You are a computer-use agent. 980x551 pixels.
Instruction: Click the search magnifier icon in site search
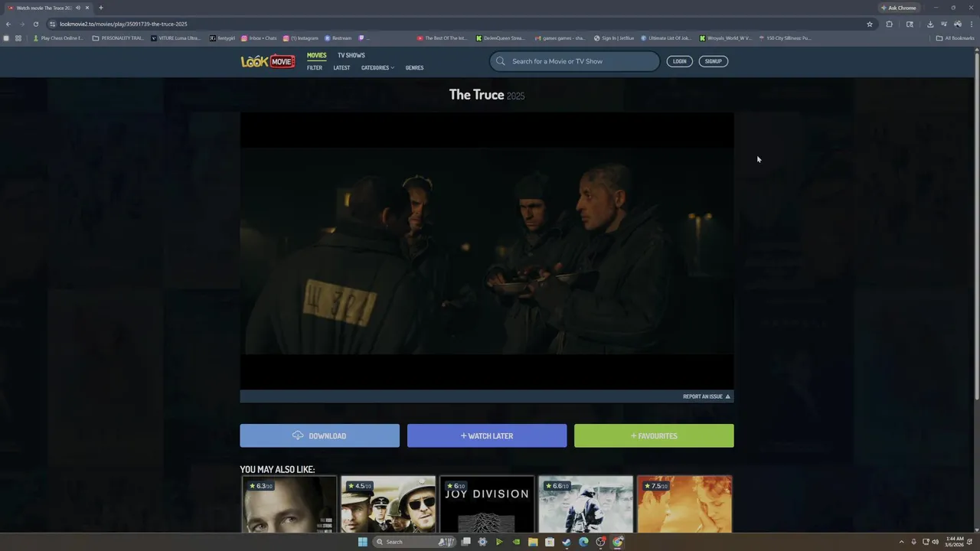tap(501, 61)
